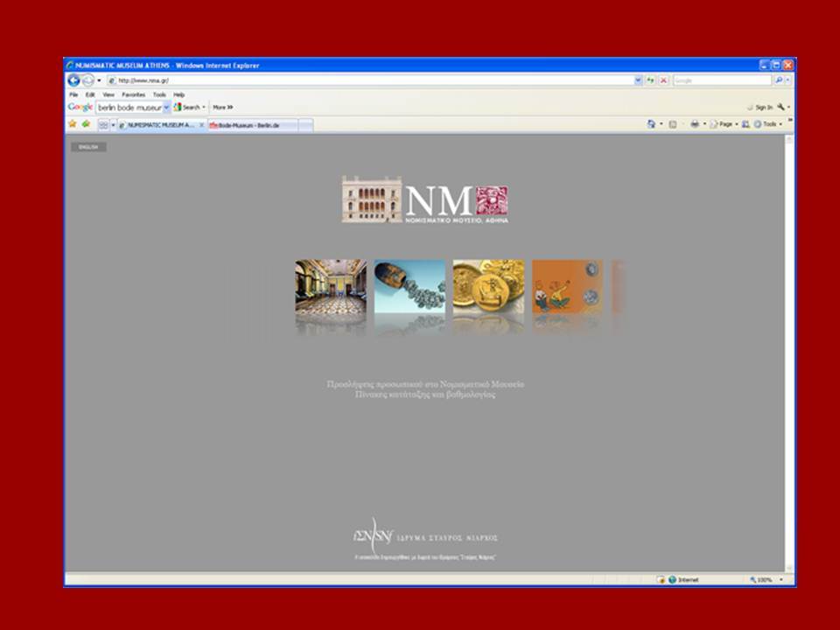Viewport: 840px width, 630px height.
Task: Open the Page menu in the command bar
Action: pos(724,124)
